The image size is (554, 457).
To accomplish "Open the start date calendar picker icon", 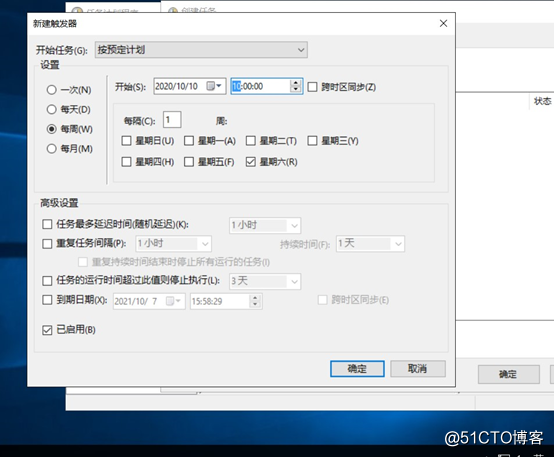I will coord(213,86).
